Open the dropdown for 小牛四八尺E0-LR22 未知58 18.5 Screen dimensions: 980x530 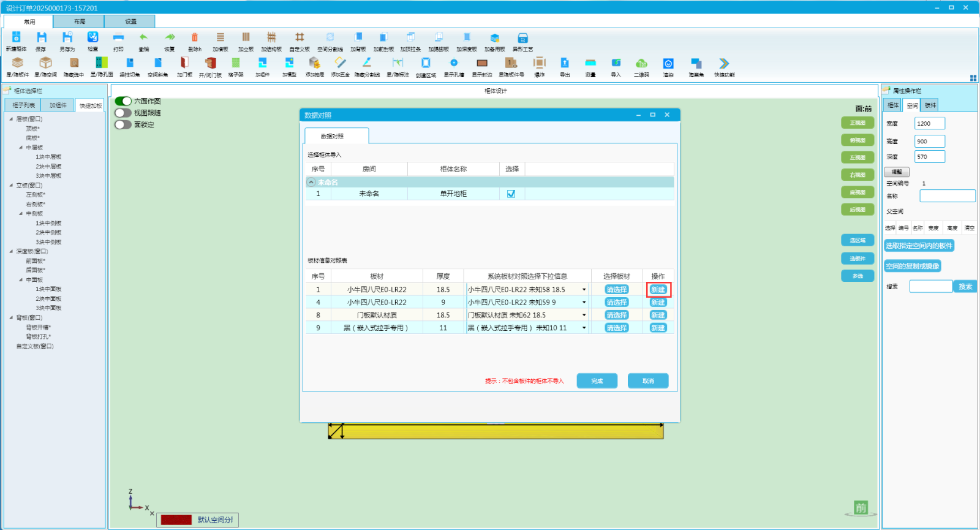click(x=584, y=290)
